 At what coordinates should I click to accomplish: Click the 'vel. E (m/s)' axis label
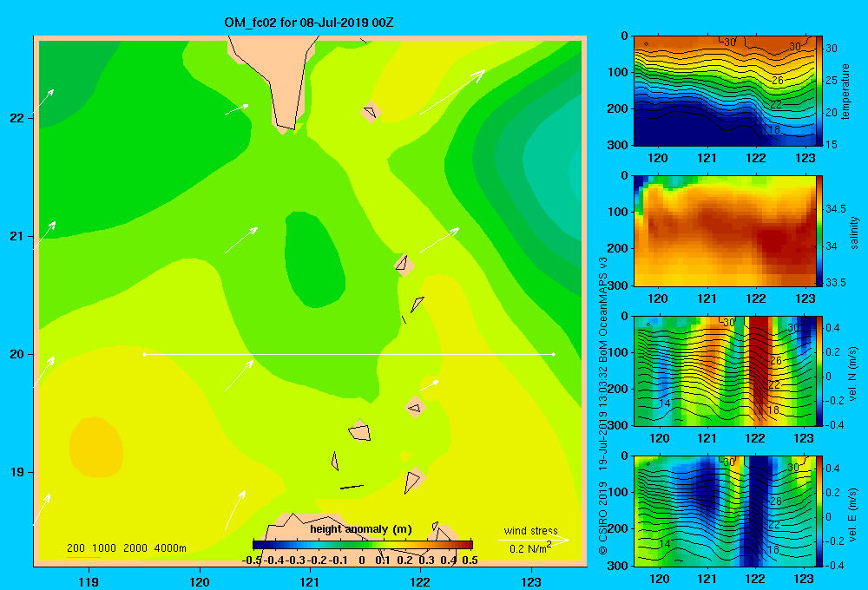tap(853, 514)
